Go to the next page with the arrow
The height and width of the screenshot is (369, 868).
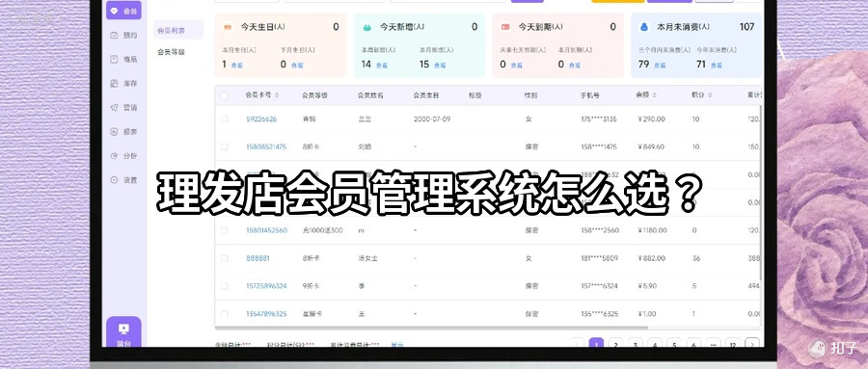point(752,344)
